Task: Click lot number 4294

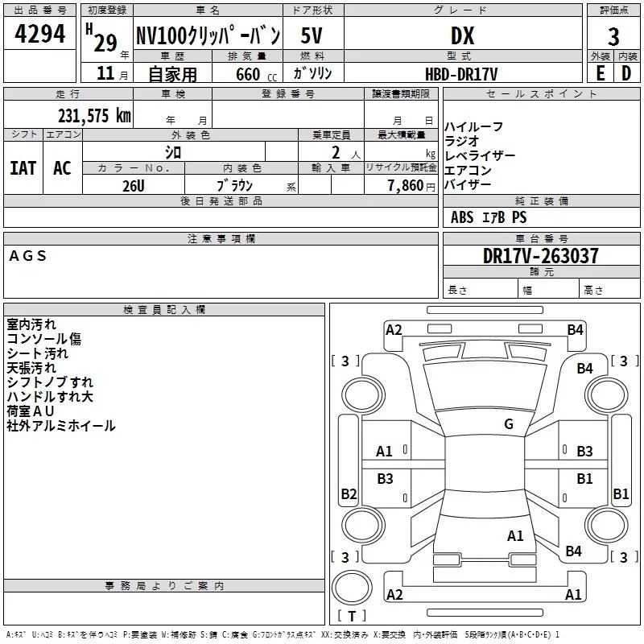Action: point(39,34)
